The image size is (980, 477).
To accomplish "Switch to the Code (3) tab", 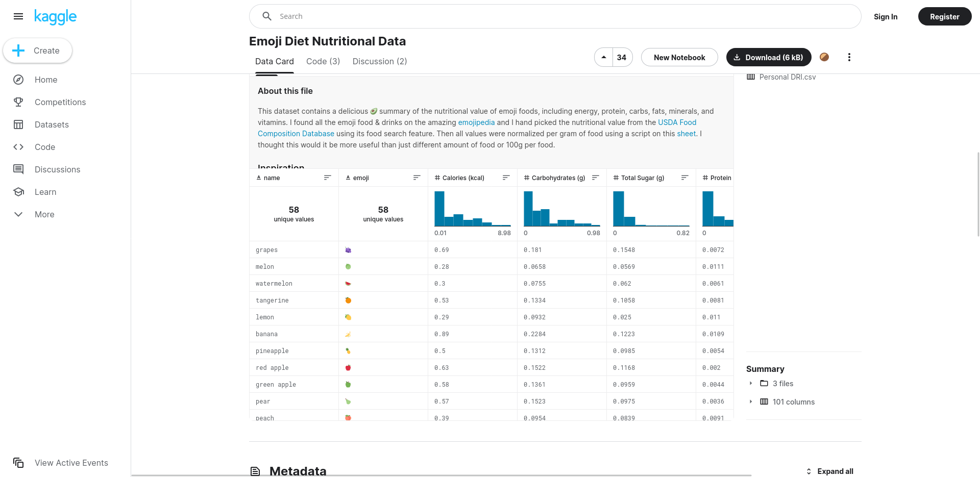I will click(323, 61).
